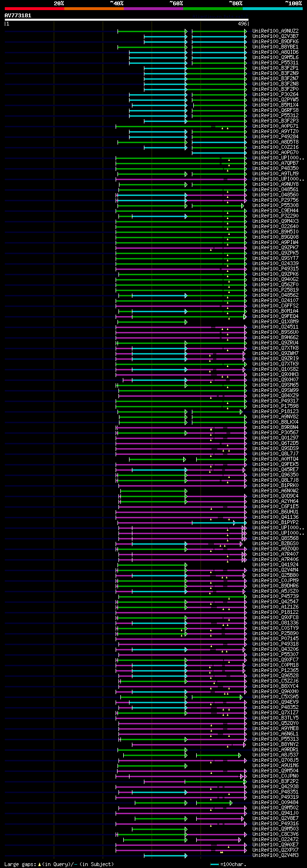
Task: Choose hit UniRef100_C0PM18
Action: (275, 665)
